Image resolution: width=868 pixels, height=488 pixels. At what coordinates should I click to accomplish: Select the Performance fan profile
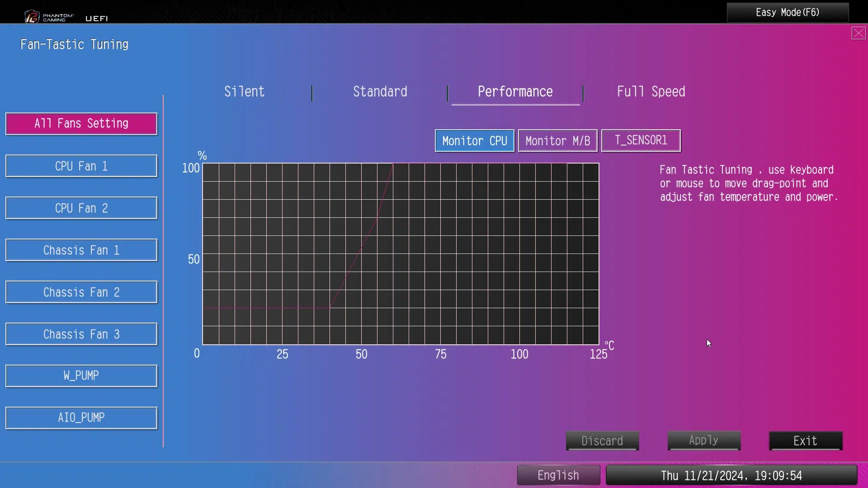click(515, 92)
